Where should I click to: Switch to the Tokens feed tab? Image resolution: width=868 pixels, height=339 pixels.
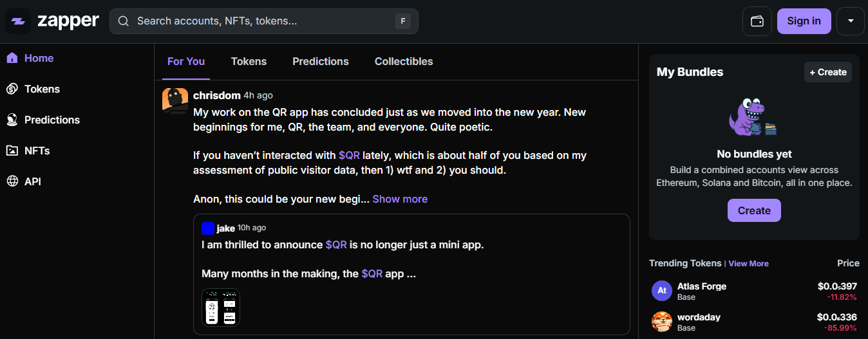249,61
